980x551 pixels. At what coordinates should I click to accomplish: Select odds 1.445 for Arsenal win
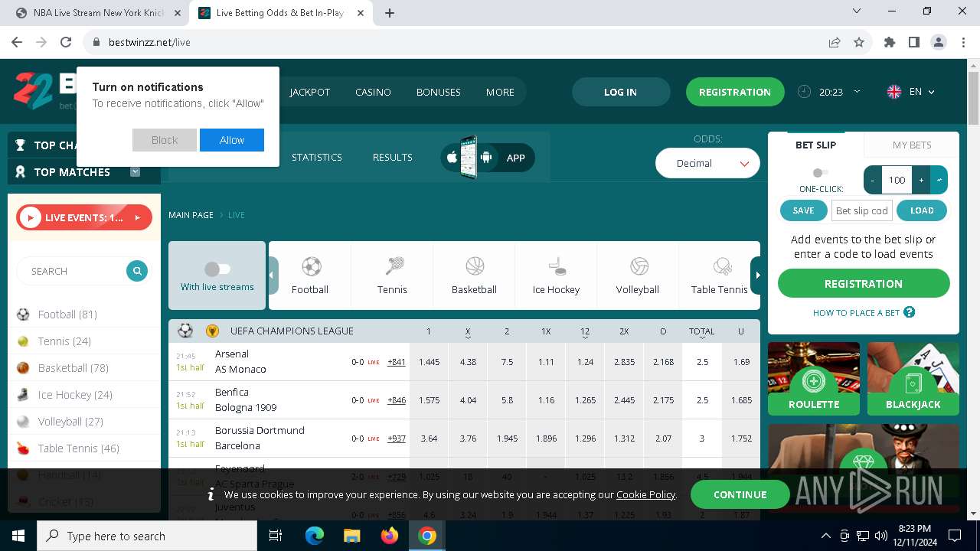pos(429,362)
